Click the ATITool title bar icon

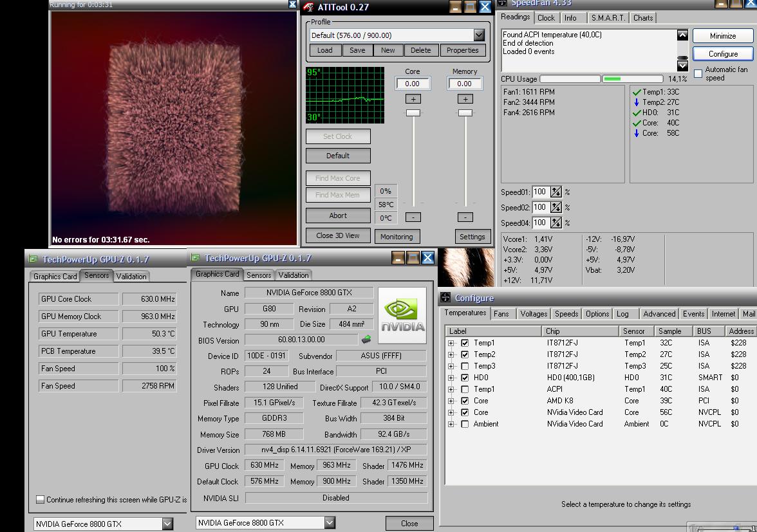[x=309, y=7]
